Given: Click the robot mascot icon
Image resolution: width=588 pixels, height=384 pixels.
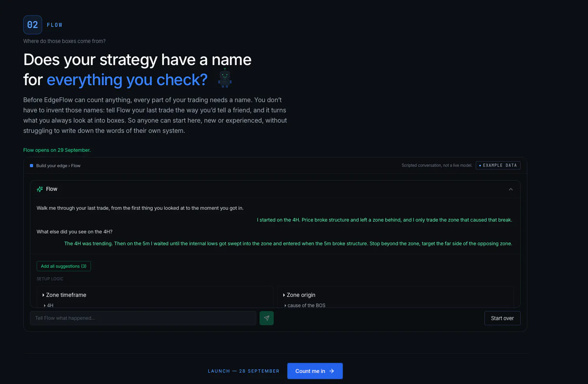Looking at the screenshot, I should 225,78.
